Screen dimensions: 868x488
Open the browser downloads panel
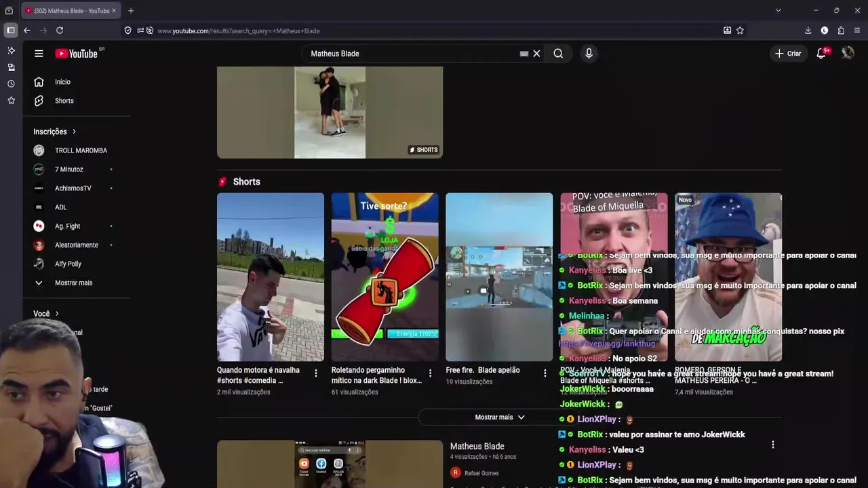(808, 30)
